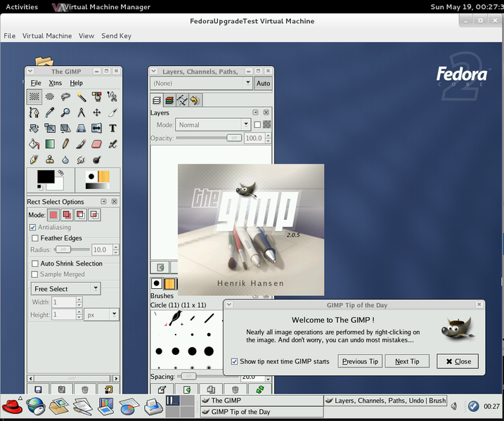The image size is (504, 421).
Task: Open the Free Select constraint dropdown
Action: tap(66, 289)
